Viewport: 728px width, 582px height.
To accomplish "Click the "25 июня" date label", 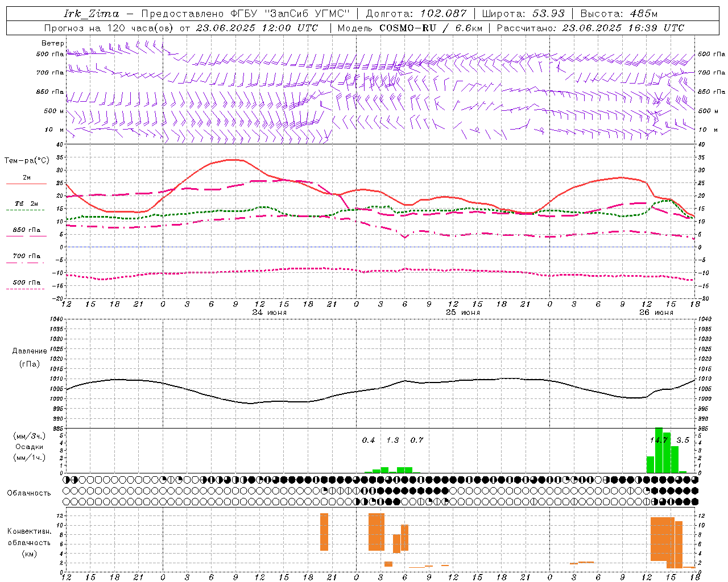I will click(462, 313).
